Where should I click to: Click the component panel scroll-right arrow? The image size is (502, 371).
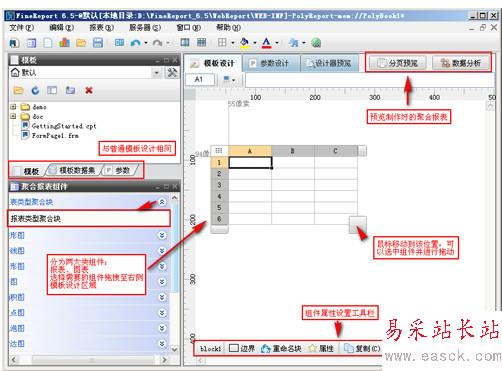tap(164, 360)
